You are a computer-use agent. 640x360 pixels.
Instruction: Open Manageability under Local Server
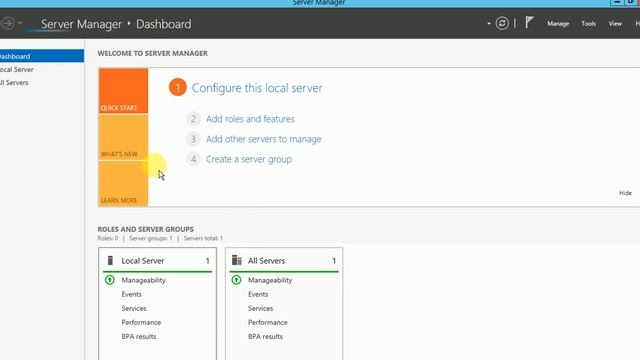(x=143, y=280)
